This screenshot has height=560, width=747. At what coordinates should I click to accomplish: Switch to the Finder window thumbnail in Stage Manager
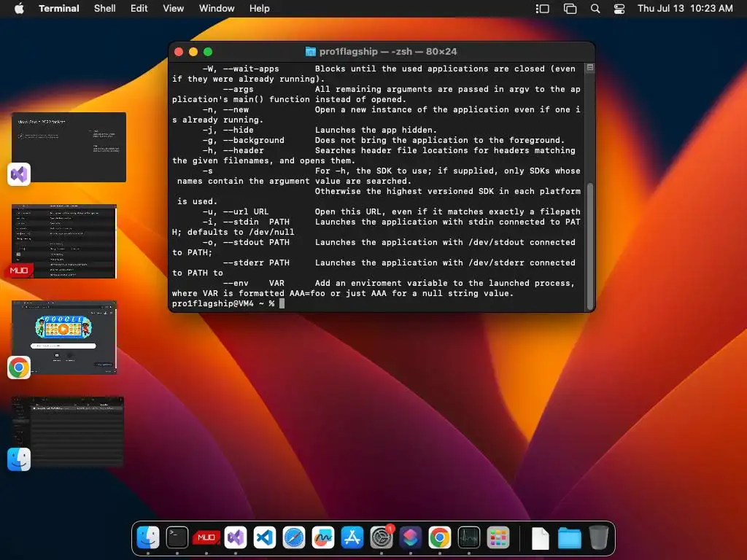(x=67, y=432)
